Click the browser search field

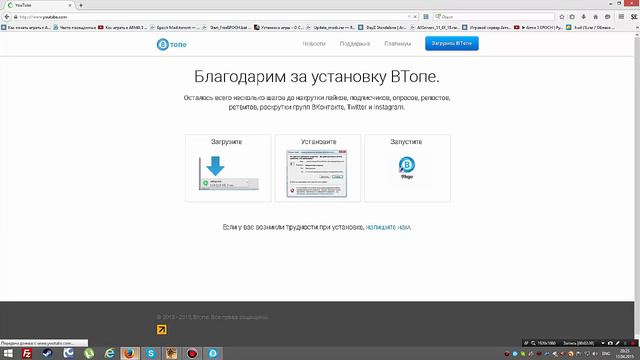pyautogui.click(x=493, y=17)
